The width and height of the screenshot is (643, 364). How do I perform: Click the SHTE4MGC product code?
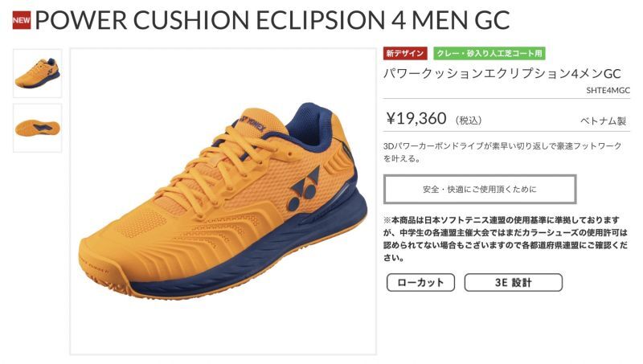click(x=608, y=90)
